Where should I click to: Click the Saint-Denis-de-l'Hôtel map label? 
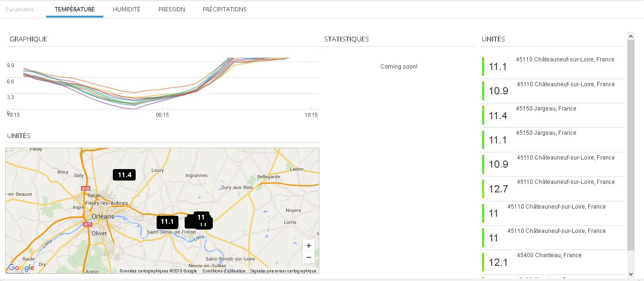[171, 232]
